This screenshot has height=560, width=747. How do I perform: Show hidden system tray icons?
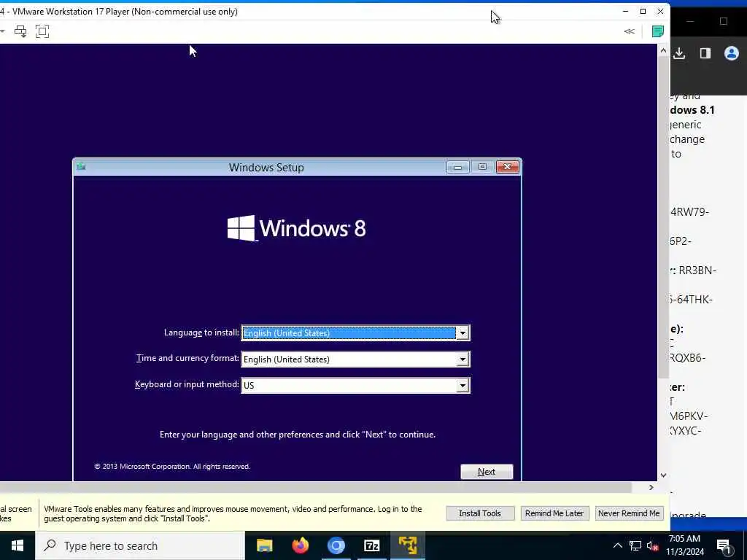(x=617, y=545)
